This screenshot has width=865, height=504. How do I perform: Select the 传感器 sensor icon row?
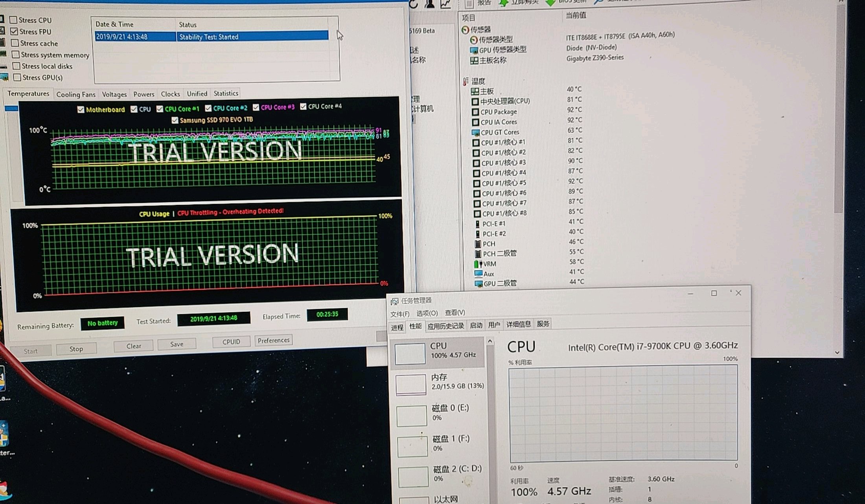(466, 29)
